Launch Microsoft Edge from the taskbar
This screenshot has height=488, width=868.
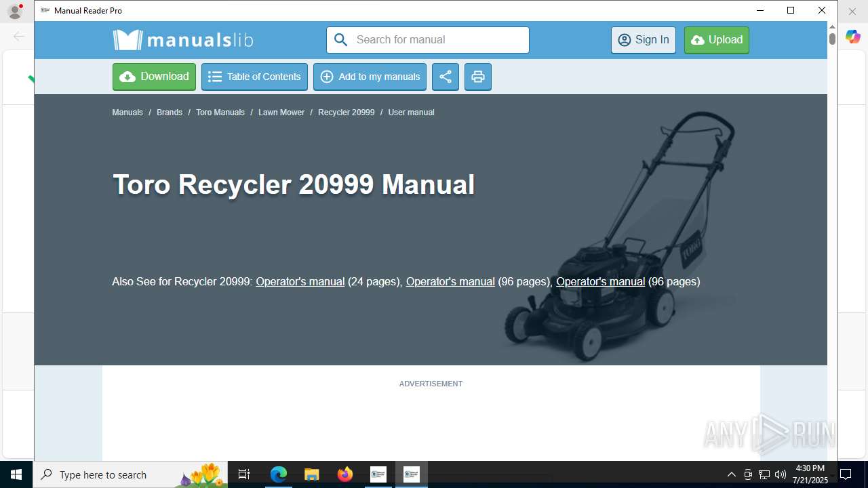click(279, 474)
